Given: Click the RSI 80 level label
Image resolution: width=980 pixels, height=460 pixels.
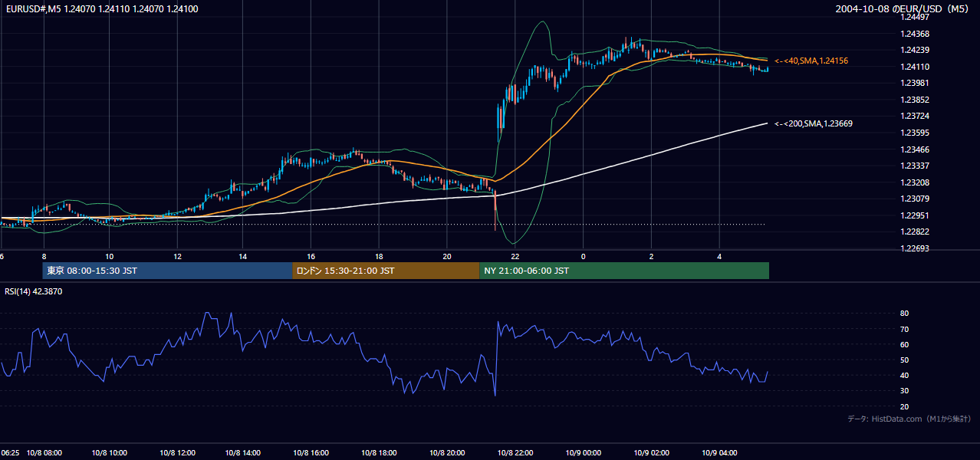Looking at the screenshot, I should [905, 314].
